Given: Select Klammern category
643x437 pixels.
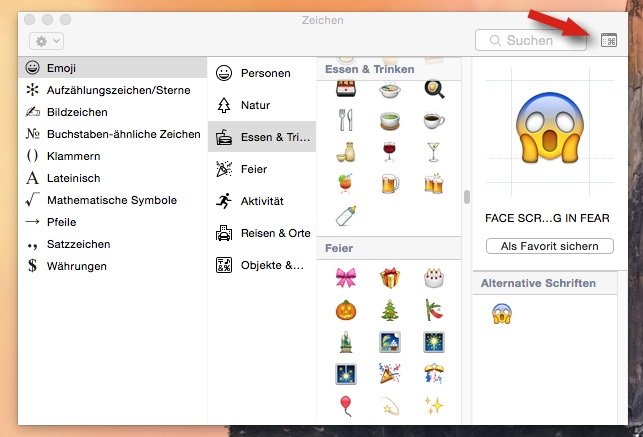Looking at the screenshot, I should (113, 156).
